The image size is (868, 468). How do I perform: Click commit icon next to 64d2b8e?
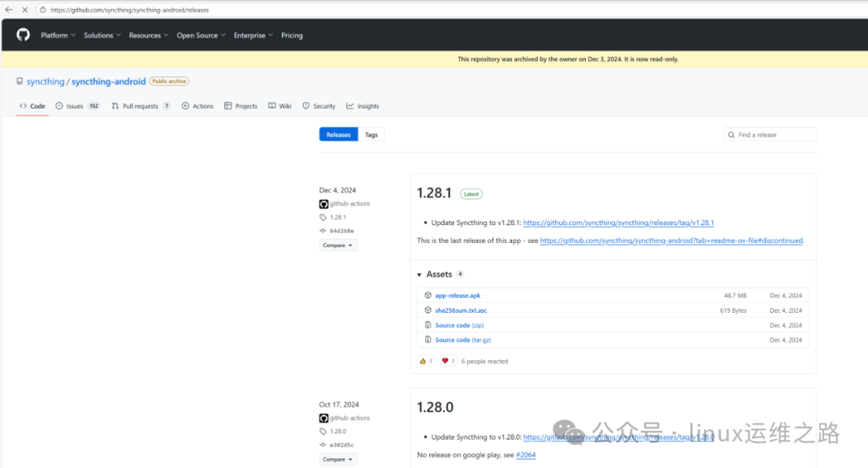[x=323, y=231]
